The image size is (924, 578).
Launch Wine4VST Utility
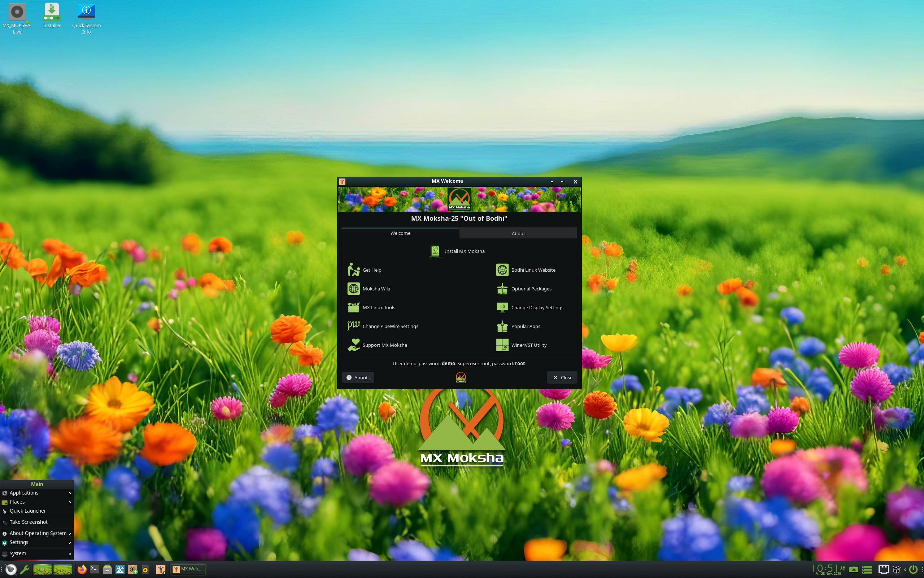(521, 345)
